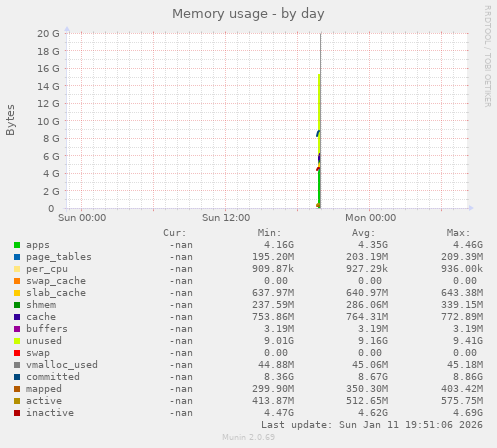
Task: Click inactive max value 4.69G
Action: 468,413
